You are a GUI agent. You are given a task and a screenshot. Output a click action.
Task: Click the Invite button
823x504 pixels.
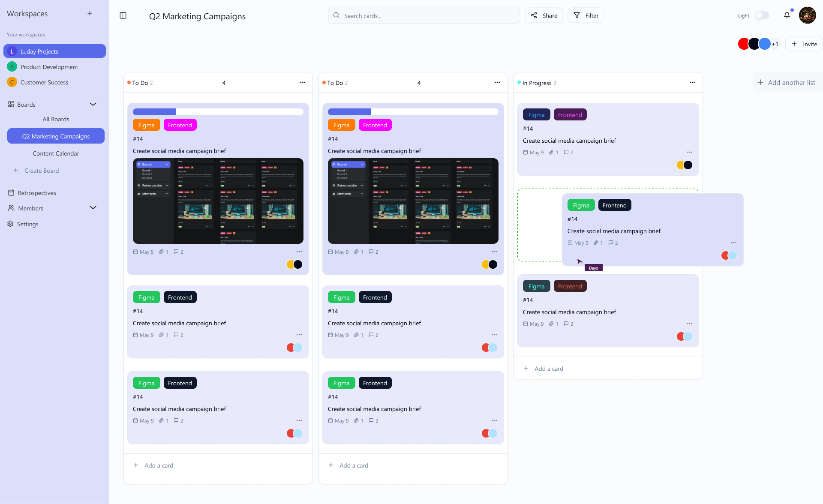tap(804, 44)
